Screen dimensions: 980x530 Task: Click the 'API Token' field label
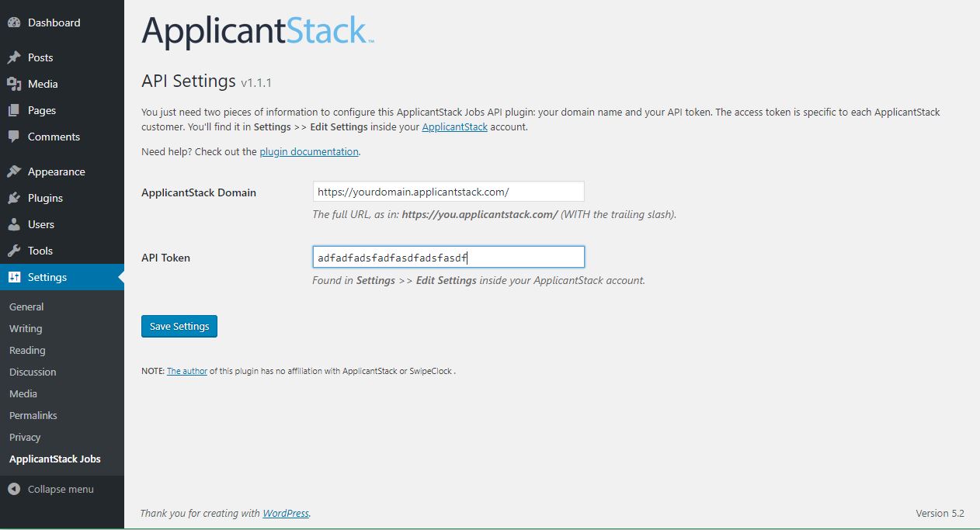[165, 258]
